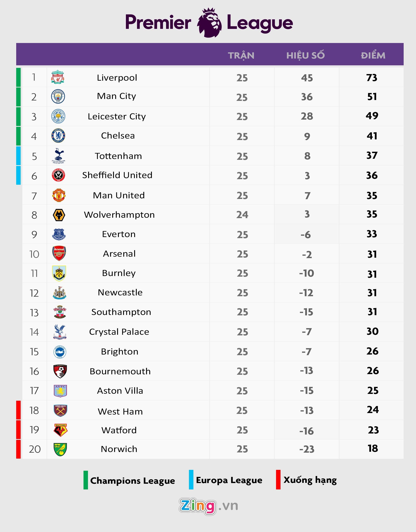Image resolution: width=416 pixels, height=532 pixels.
Task: Click the HIỆU SỐ column header
Action: click(x=305, y=56)
